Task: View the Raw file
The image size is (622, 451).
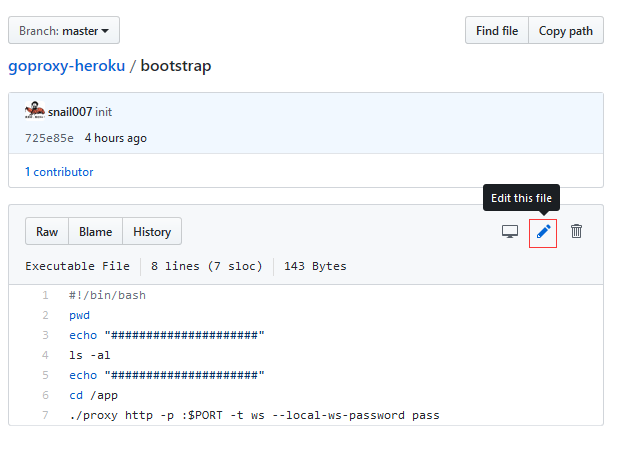Action: [x=47, y=231]
